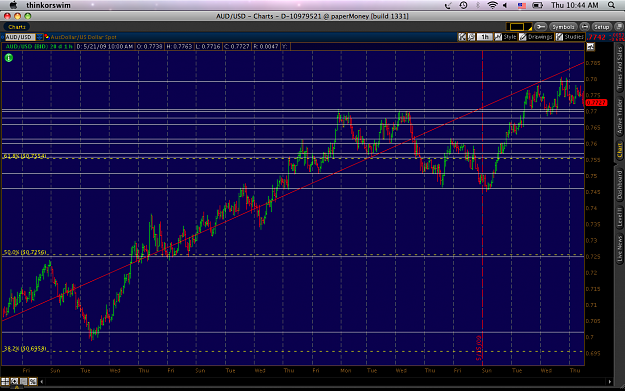Screen dimensions: 625x391
Task: Click the Wi-Fi status icon in menu bar
Action: pos(493,5)
